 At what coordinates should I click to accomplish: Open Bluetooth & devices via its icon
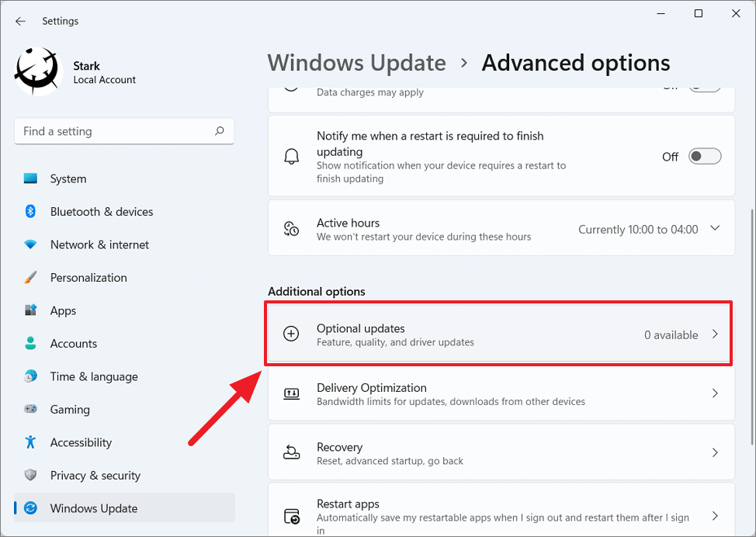tap(29, 211)
